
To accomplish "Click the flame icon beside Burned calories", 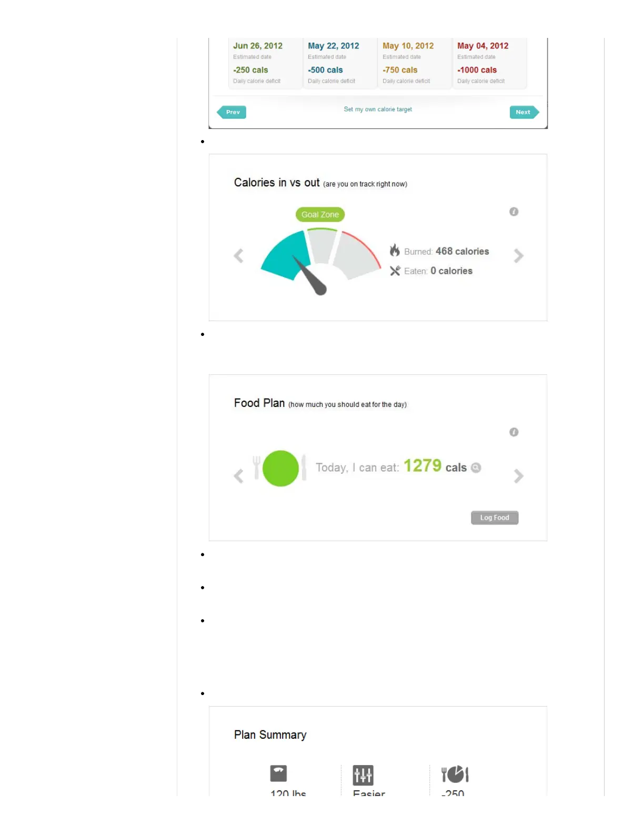I will click(x=395, y=251).
